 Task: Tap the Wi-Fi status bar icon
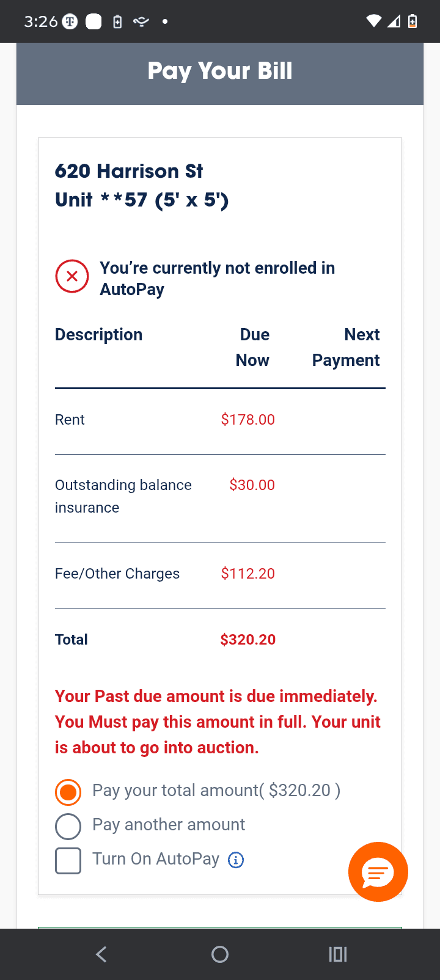373,21
